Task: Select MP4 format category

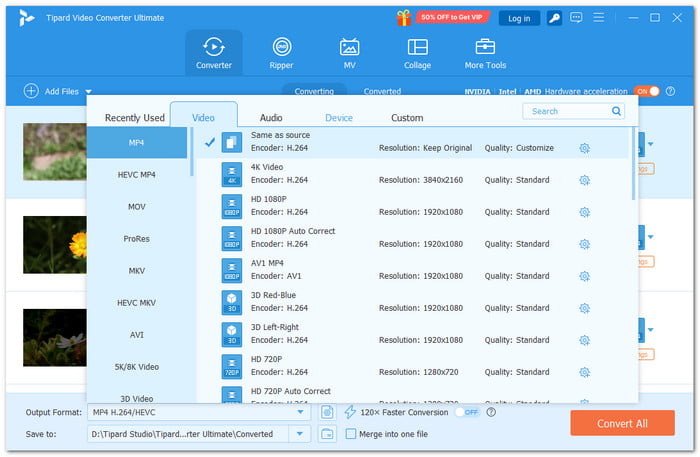Action: [137, 143]
